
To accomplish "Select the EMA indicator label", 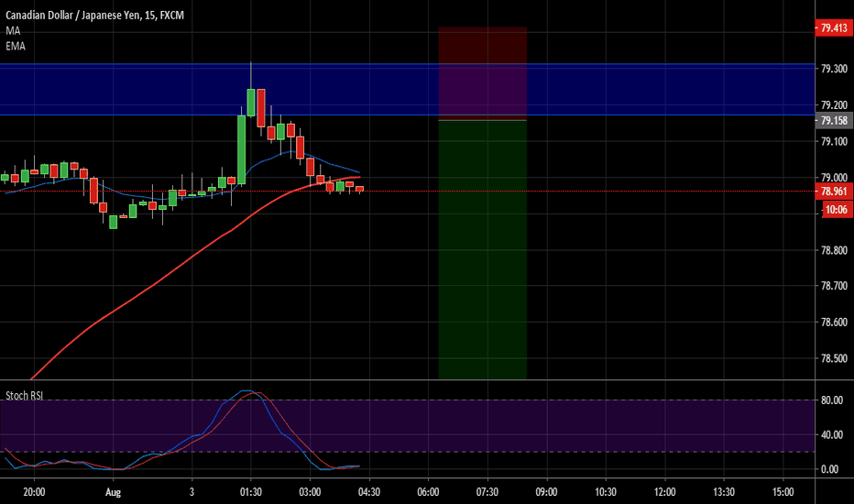I will (16, 47).
